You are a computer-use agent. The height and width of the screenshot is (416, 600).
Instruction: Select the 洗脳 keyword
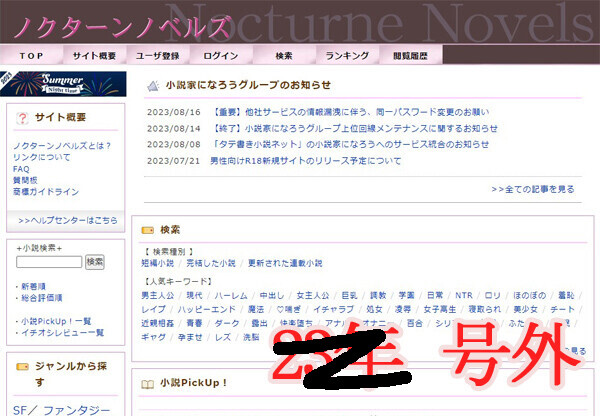[251, 337]
